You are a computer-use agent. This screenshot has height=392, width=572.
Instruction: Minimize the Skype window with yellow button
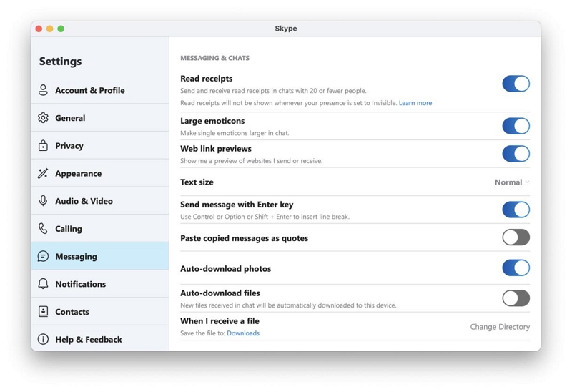click(x=49, y=29)
